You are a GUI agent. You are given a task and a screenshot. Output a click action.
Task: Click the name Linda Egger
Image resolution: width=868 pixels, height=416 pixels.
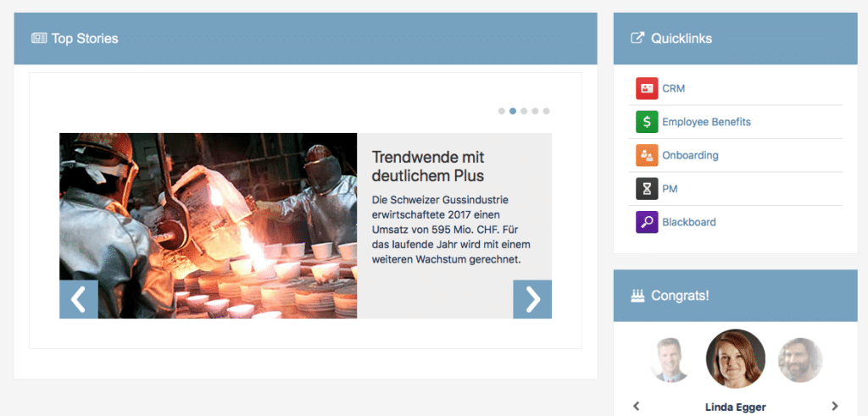tap(736, 408)
